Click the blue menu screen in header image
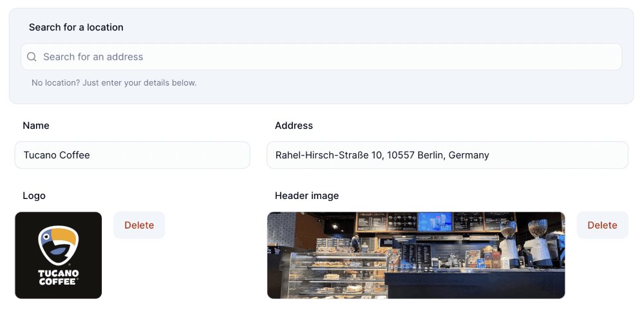This screenshot has width=644, height=322. click(434, 222)
